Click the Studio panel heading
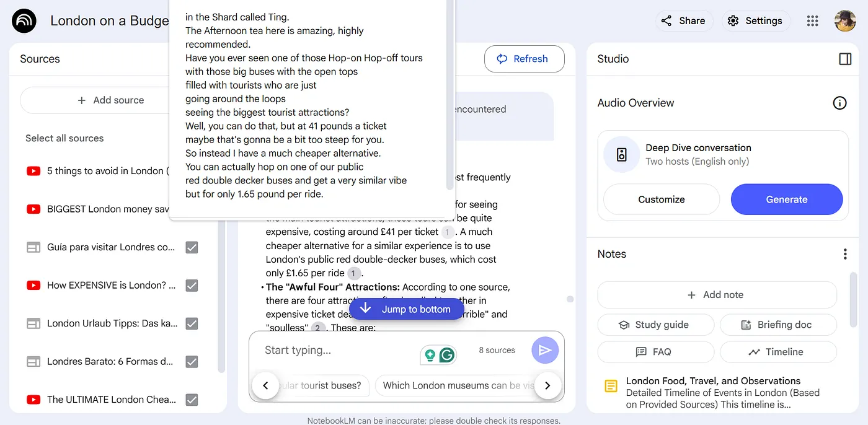 (x=613, y=59)
